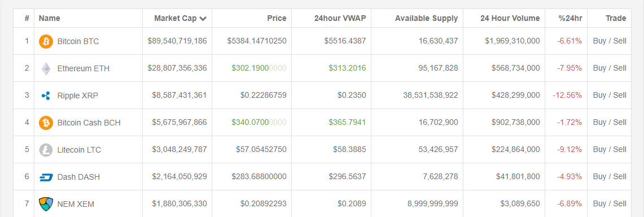Screen dimensions: 644x217
Task: Sort by the 24 Hour Volume header
Action: coord(510,18)
